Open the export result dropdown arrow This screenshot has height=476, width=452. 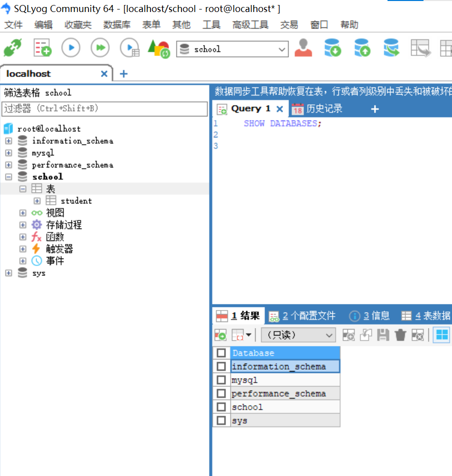point(248,335)
